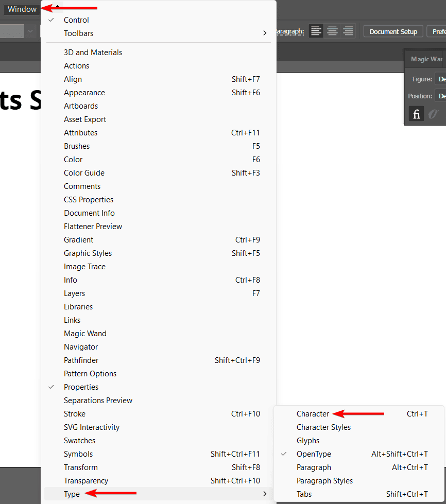The width and height of the screenshot is (446, 504).
Task: Open the Pathfinder panel from menu
Action: click(81, 360)
